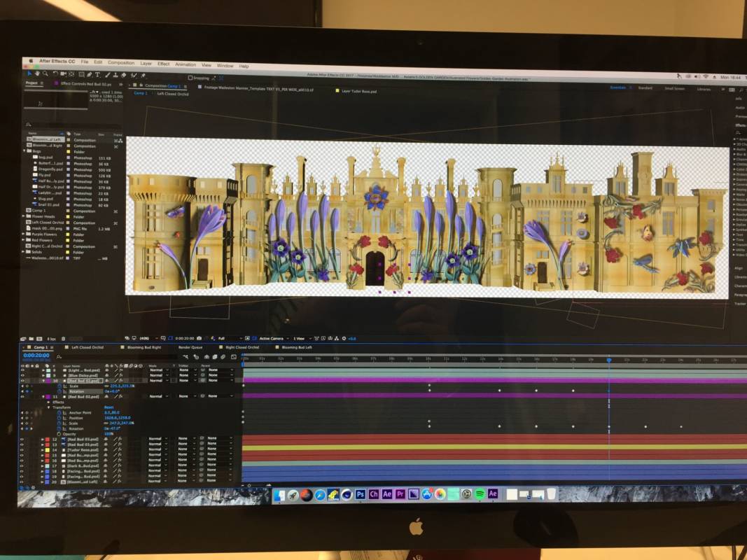
Task: Pick the Type text tool
Action: click(97, 74)
